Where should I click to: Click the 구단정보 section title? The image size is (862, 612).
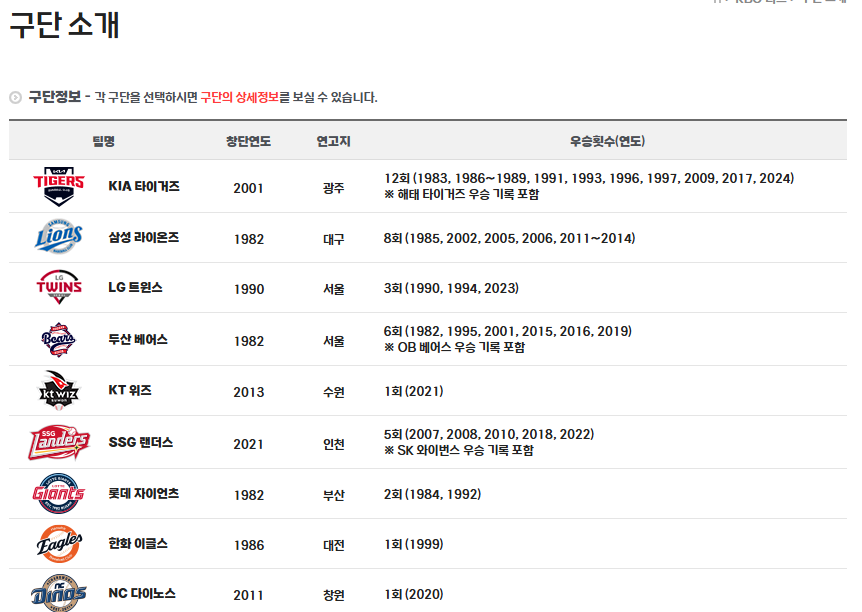(55, 97)
